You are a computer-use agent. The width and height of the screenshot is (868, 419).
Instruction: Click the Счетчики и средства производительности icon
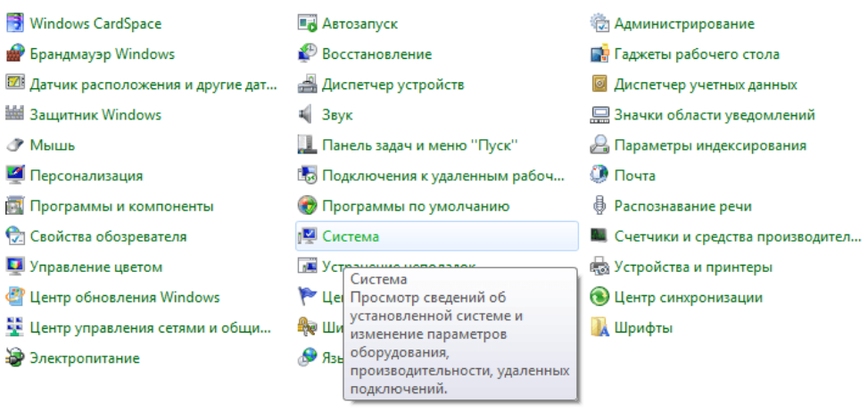[599, 237]
